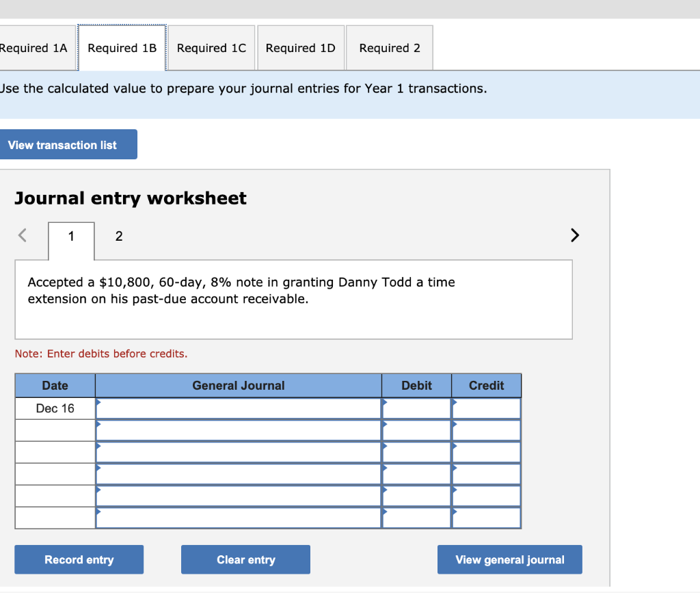Click the first row Debit field
Viewport: 700px width, 597px height.
coord(416,408)
